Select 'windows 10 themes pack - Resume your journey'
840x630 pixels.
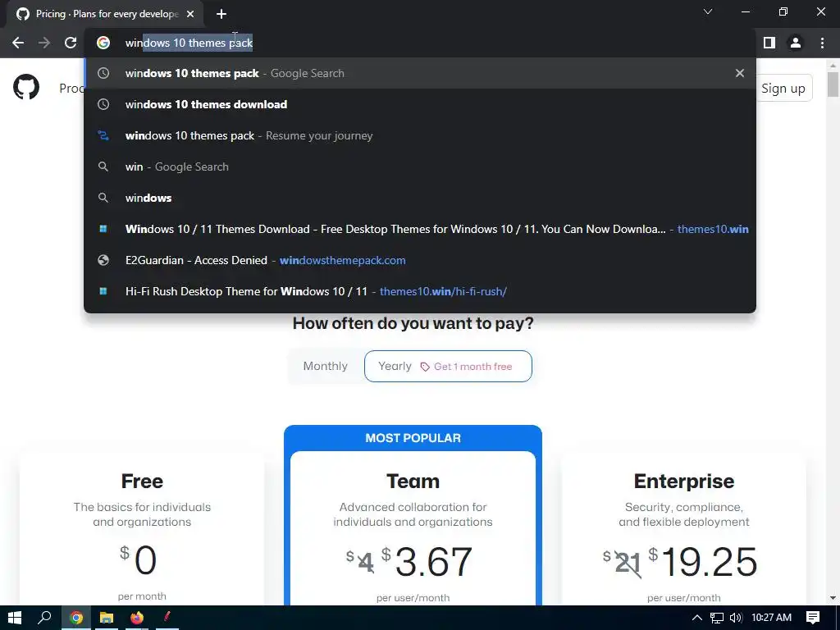point(420,135)
